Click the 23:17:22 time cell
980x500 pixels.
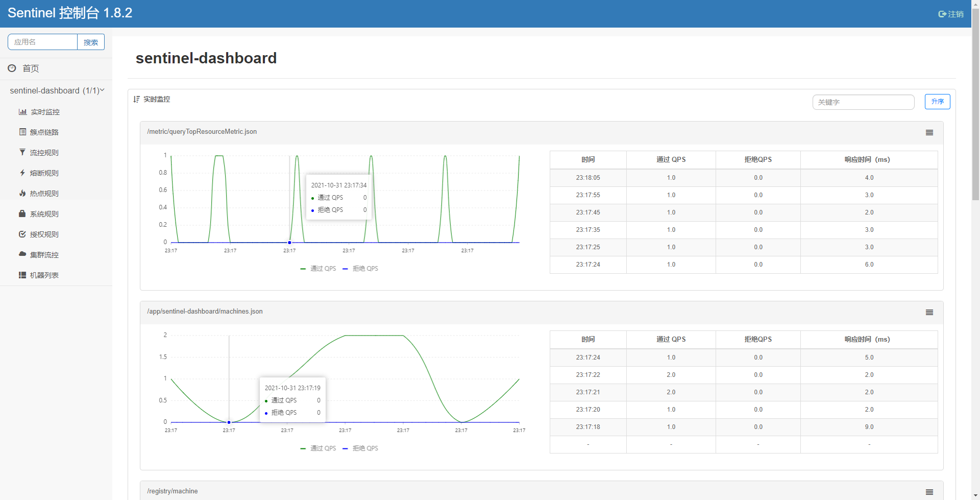(x=588, y=375)
